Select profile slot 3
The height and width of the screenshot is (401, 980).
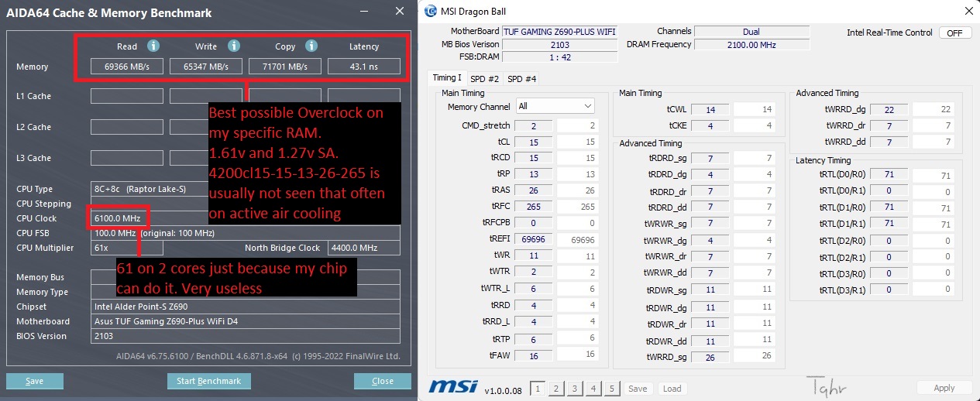tap(575, 389)
